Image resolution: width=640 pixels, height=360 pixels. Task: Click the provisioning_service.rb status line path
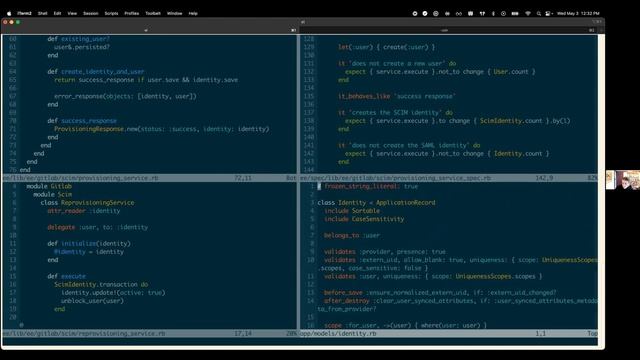[80, 178]
